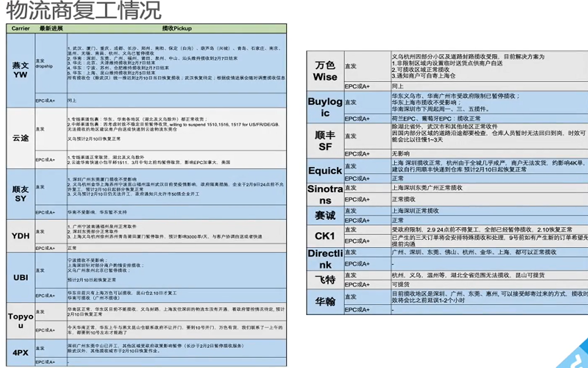
Task: Select 正常 in the Equick EPC row
Action: click(x=397, y=178)
